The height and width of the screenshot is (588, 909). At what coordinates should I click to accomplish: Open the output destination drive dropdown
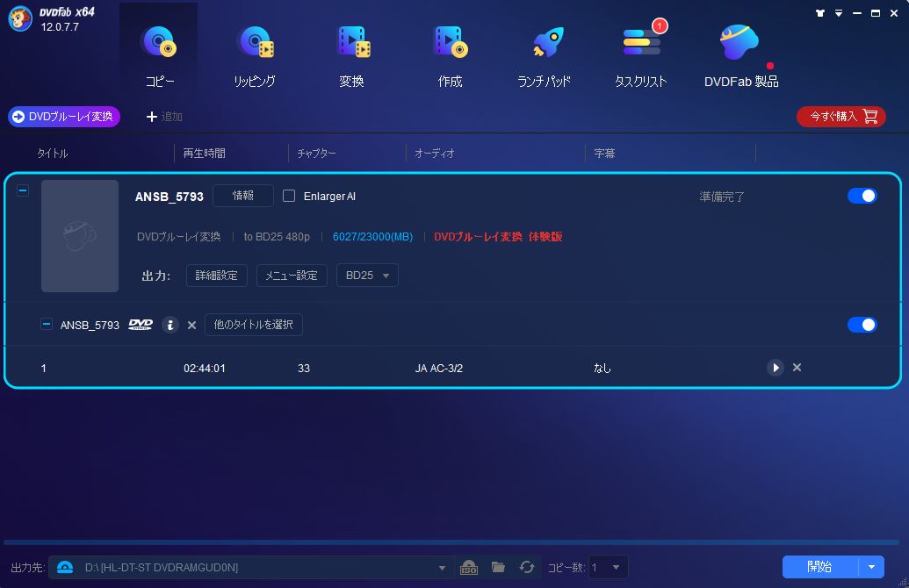pos(442,568)
